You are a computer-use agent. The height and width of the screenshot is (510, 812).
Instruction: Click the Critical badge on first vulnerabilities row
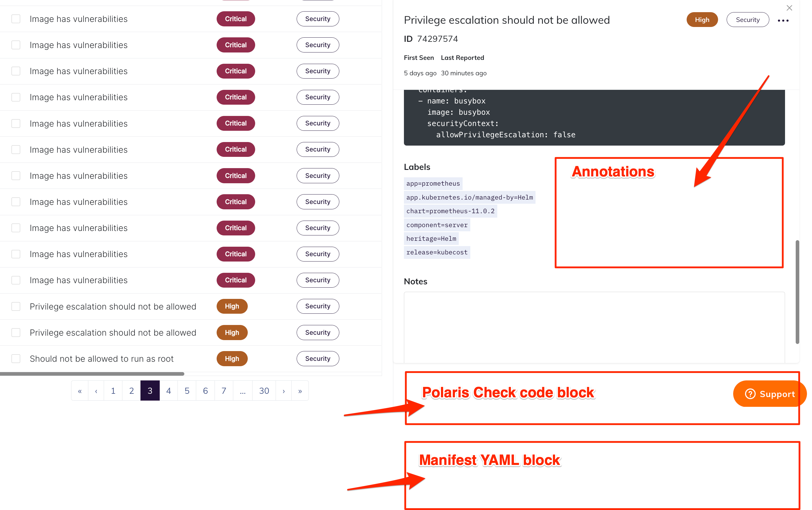pos(235,19)
